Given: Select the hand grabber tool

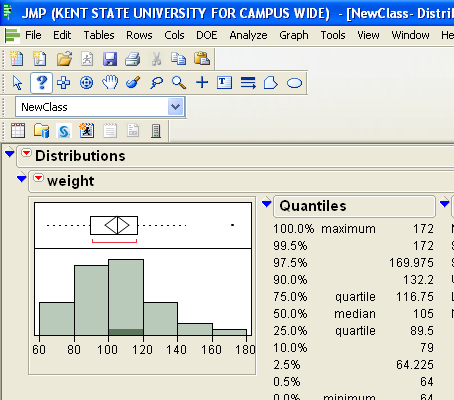Looking at the screenshot, I should [110, 82].
